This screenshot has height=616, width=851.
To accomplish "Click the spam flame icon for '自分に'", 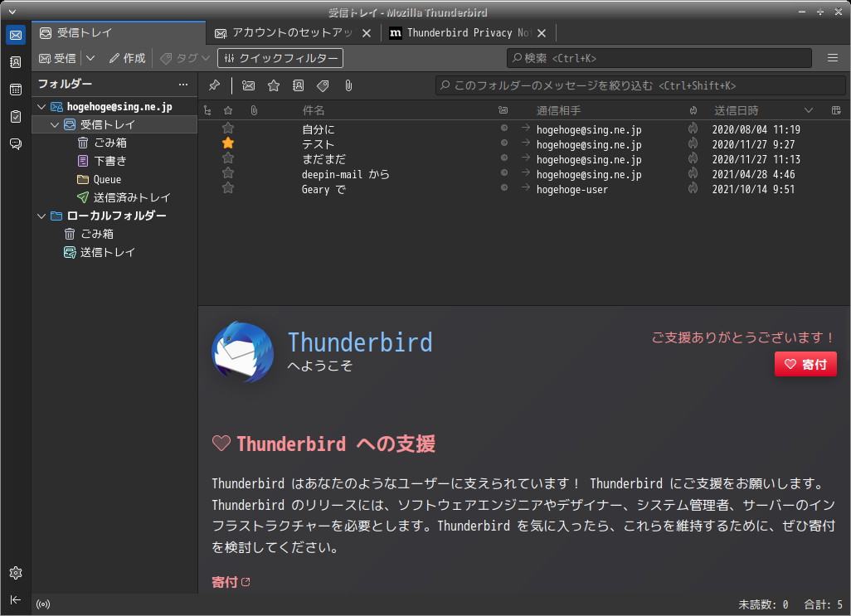I will click(693, 129).
